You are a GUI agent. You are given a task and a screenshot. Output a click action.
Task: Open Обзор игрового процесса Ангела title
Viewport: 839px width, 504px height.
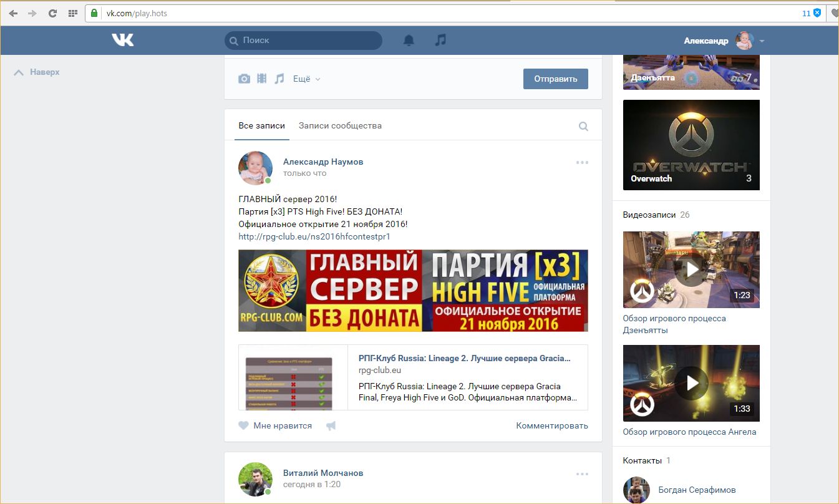689,432
